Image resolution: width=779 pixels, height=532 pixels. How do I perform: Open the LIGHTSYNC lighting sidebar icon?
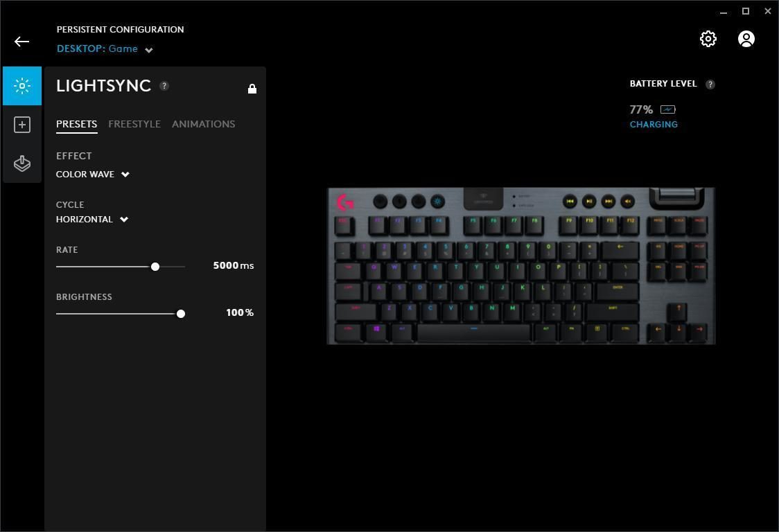point(22,86)
